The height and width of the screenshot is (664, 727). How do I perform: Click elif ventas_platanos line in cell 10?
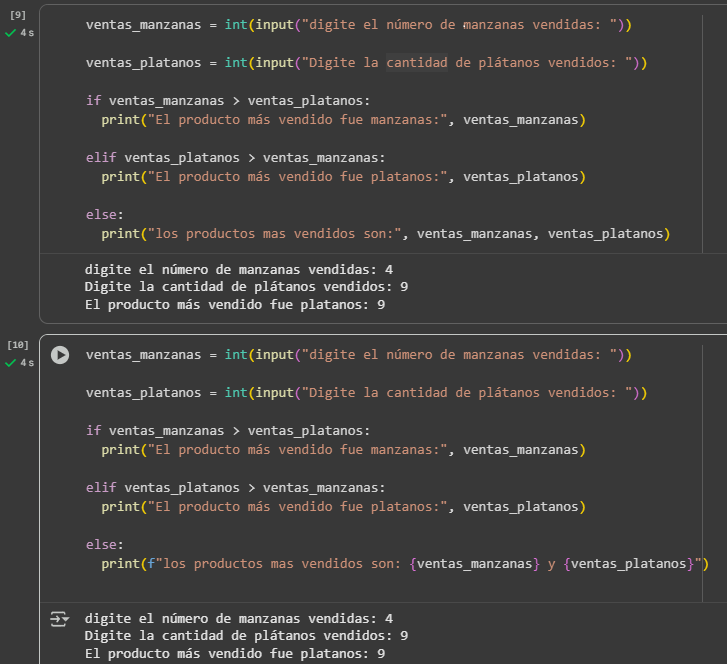pyautogui.click(x=235, y=488)
